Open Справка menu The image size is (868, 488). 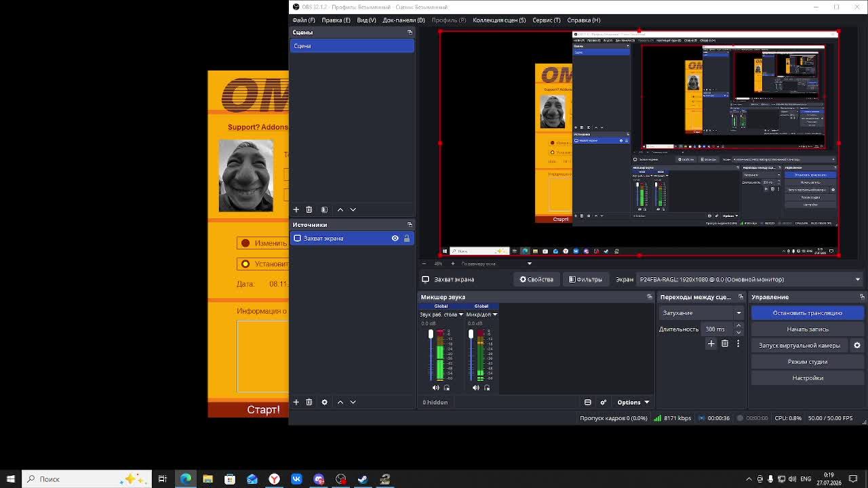[583, 20]
